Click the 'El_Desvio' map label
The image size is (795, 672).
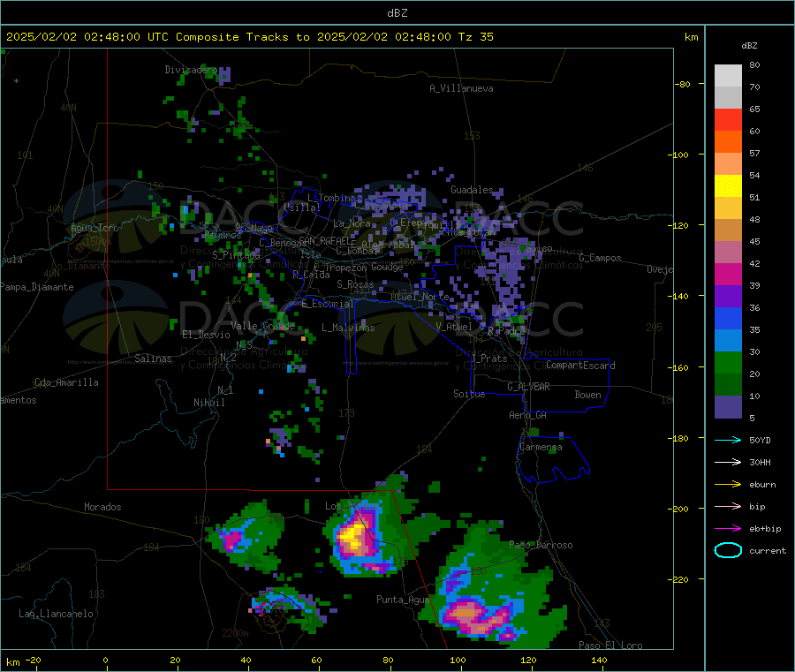coord(206,335)
